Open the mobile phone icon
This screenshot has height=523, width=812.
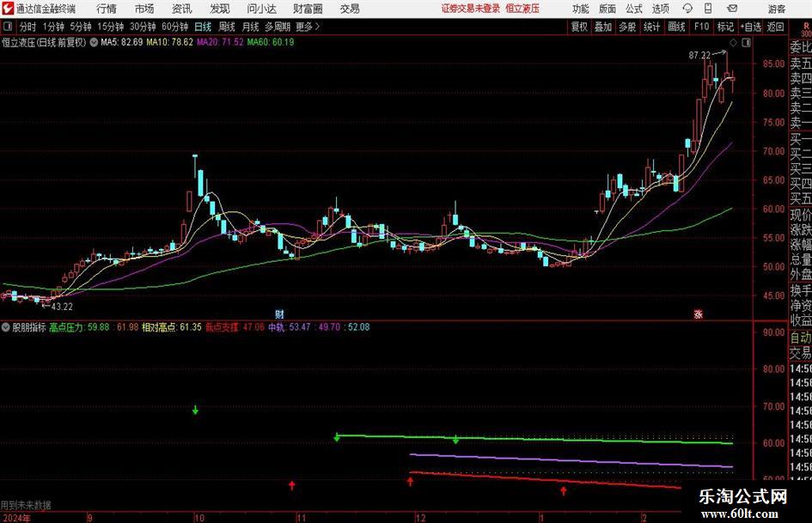click(708, 9)
